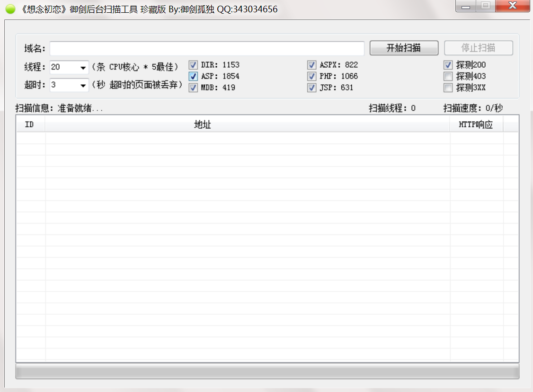Toggle the JSP: 631 checkbox
This screenshot has height=392, width=533.
point(312,88)
